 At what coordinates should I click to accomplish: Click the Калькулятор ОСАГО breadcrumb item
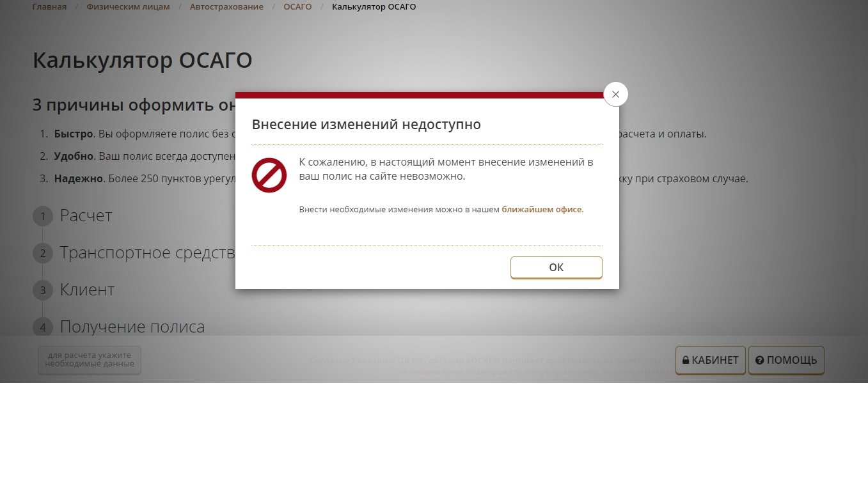374,7
